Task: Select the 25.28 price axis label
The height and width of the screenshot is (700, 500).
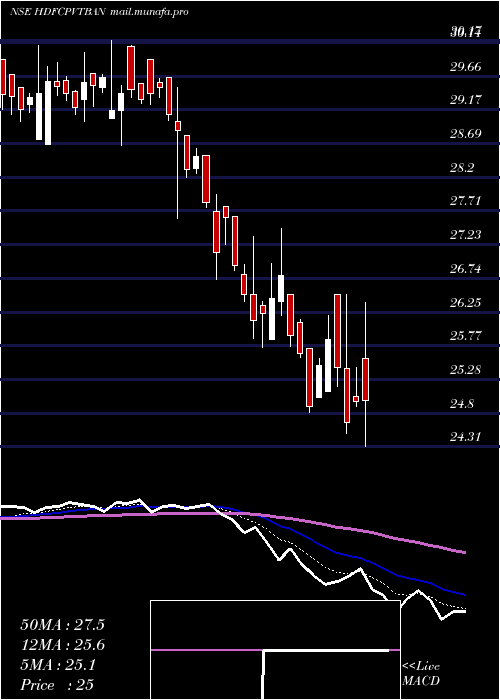Action: pyautogui.click(x=466, y=370)
